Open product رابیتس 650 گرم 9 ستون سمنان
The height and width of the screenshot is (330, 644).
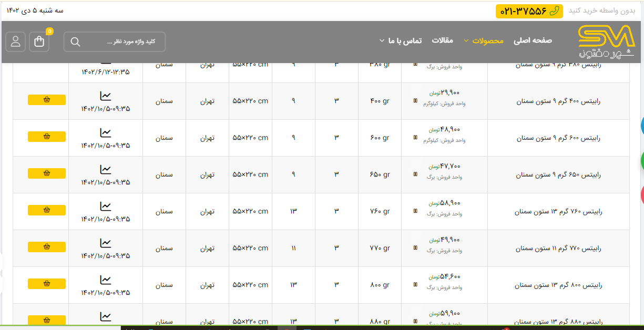(x=558, y=174)
